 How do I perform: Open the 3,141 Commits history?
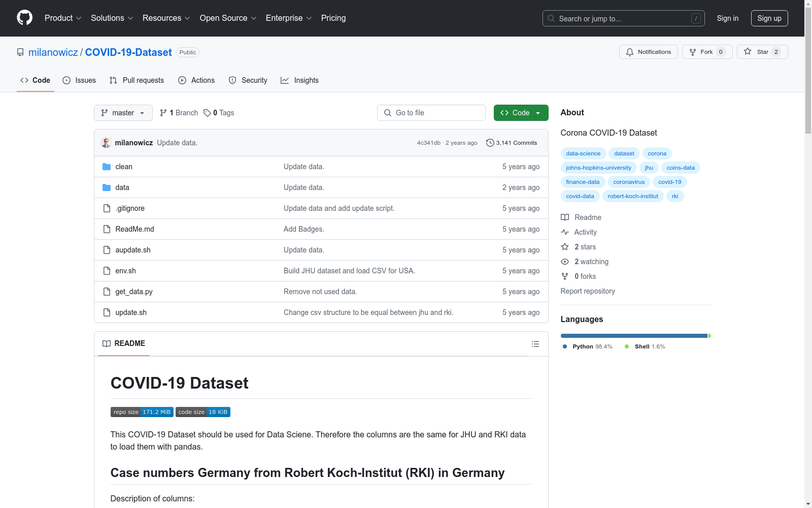coord(512,143)
